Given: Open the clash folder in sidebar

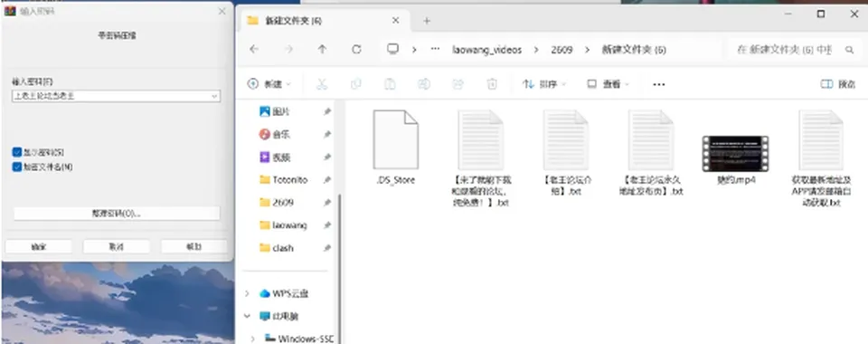Looking at the screenshot, I should (x=283, y=248).
